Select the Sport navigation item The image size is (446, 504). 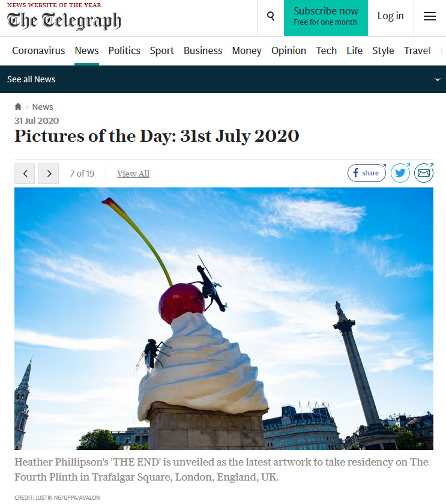pos(162,50)
